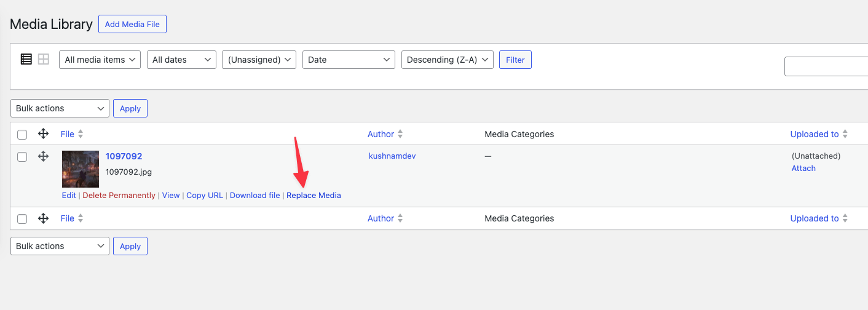Open the top Bulk actions dropdown

pos(60,108)
